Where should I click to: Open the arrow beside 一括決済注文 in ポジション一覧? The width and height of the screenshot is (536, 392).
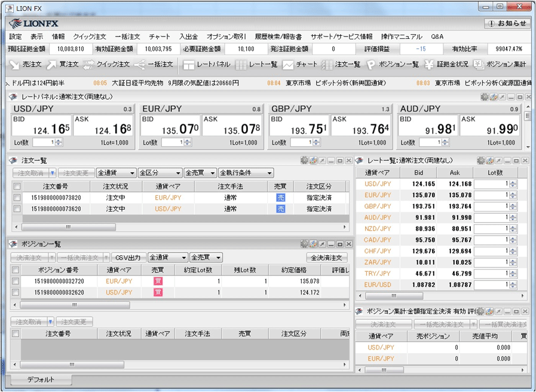tap(106, 258)
